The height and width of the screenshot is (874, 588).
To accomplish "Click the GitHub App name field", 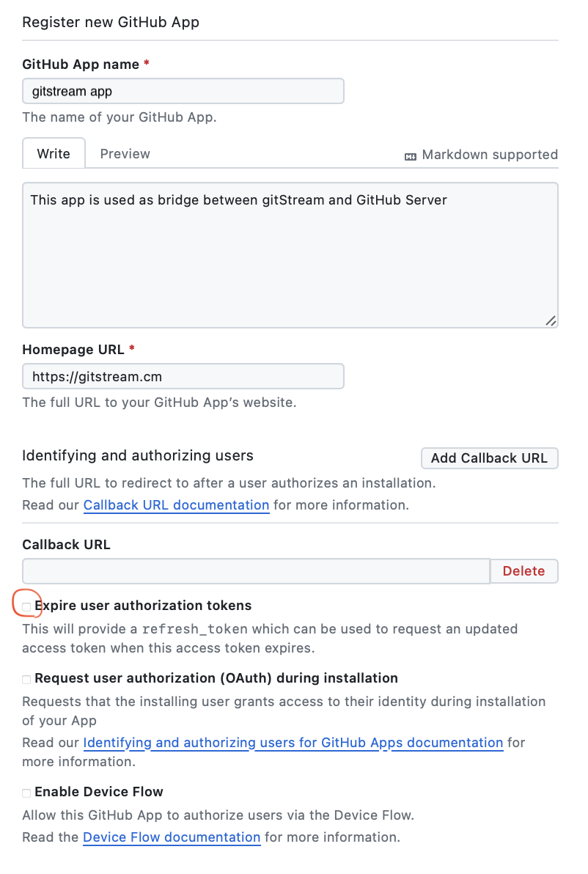I will 183,91.
